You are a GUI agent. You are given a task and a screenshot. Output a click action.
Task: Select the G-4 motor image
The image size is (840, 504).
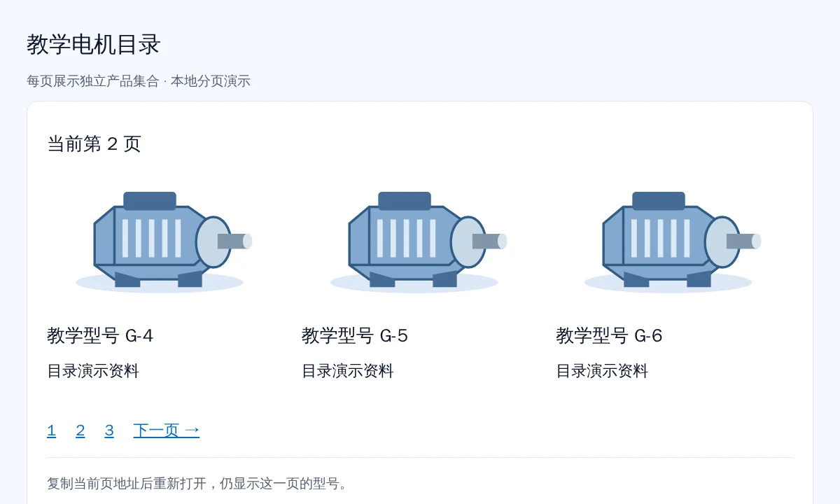(x=163, y=242)
